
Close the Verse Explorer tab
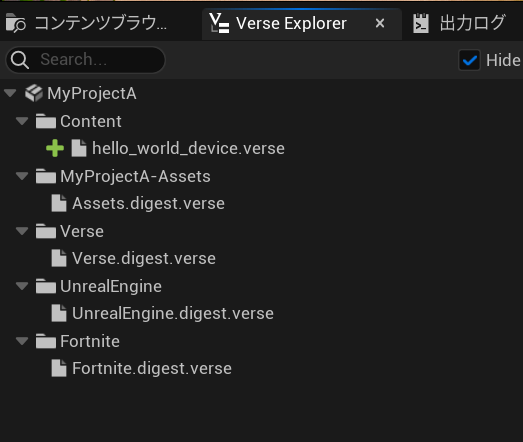pos(380,23)
